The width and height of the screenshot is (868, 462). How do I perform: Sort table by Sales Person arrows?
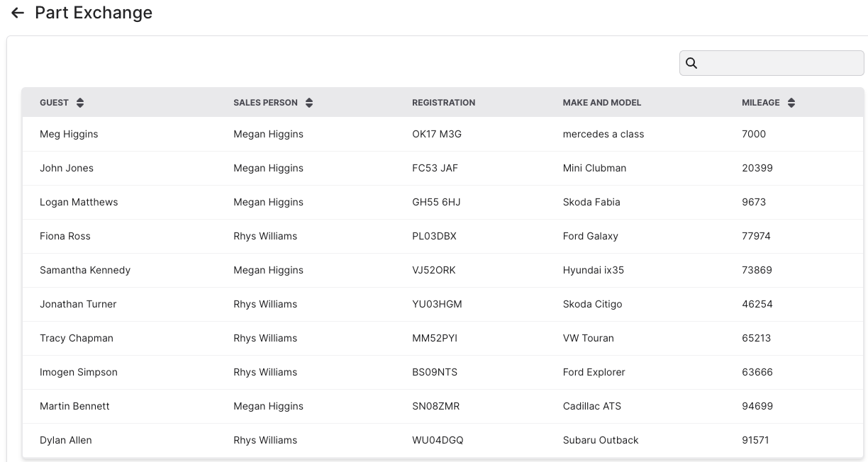coord(309,103)
